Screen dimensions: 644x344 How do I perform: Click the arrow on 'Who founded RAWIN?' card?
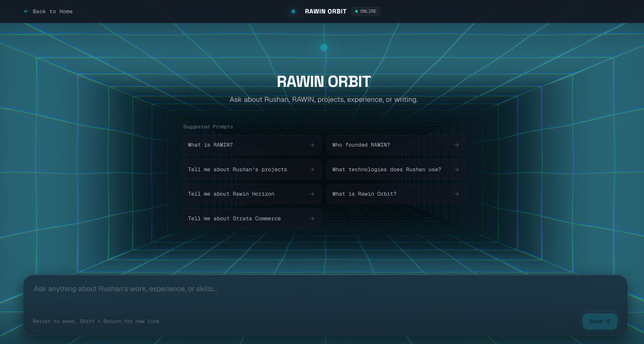457,145
